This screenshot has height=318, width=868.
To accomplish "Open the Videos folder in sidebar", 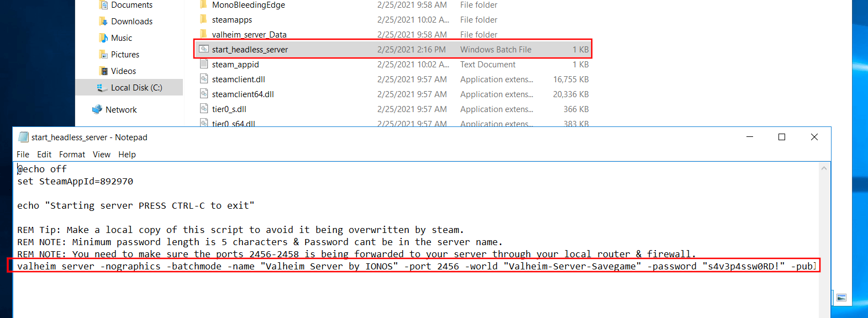I will pyautogui.click(x=123, y=71).
